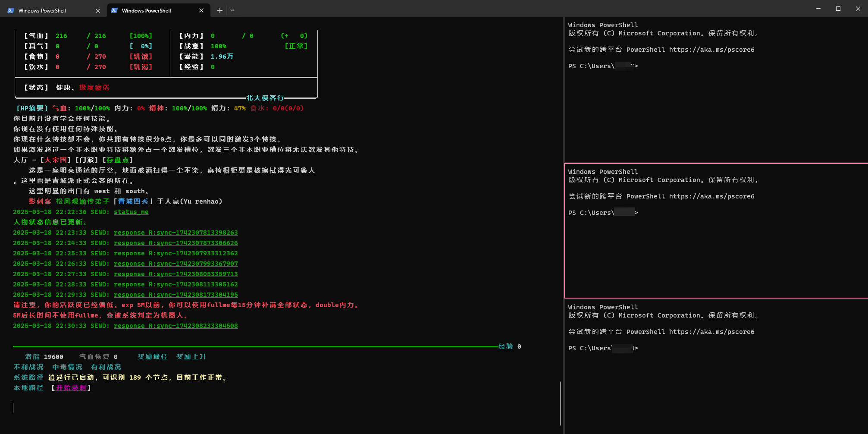Click the 奖励上升 label
This screenshot has width=868, height=434.
click(191, 357)
